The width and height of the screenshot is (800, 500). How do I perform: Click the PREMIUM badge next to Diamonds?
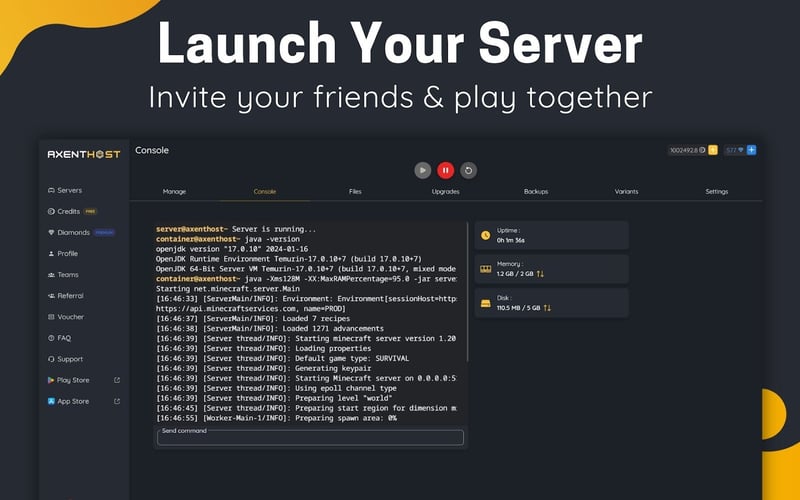pos(105,232)
